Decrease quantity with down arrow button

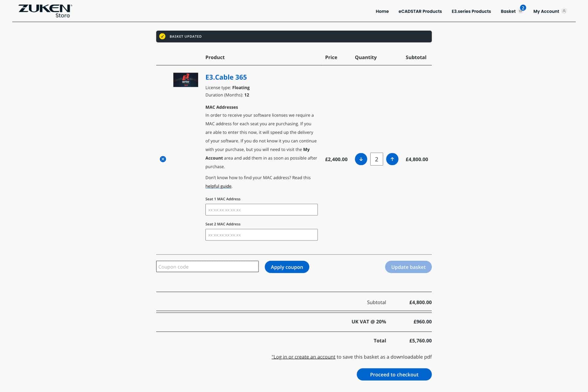pyautogui.click(x=361, y=159)
